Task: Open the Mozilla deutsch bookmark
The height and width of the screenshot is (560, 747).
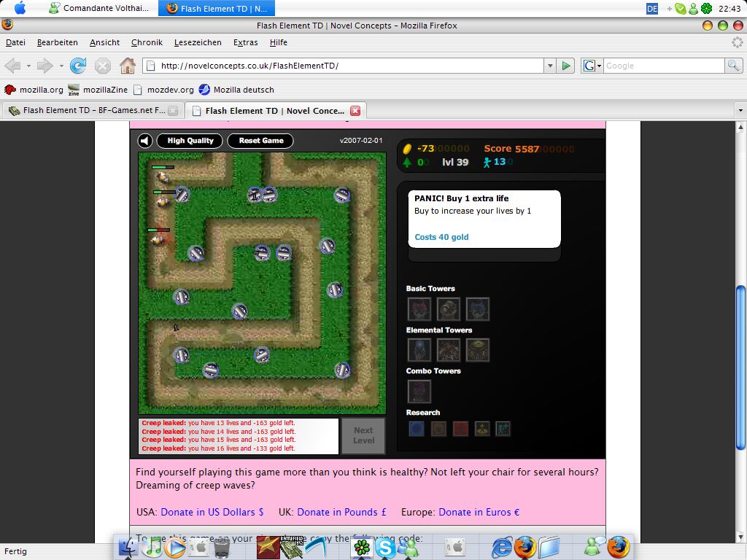Action: pos(236,90)
